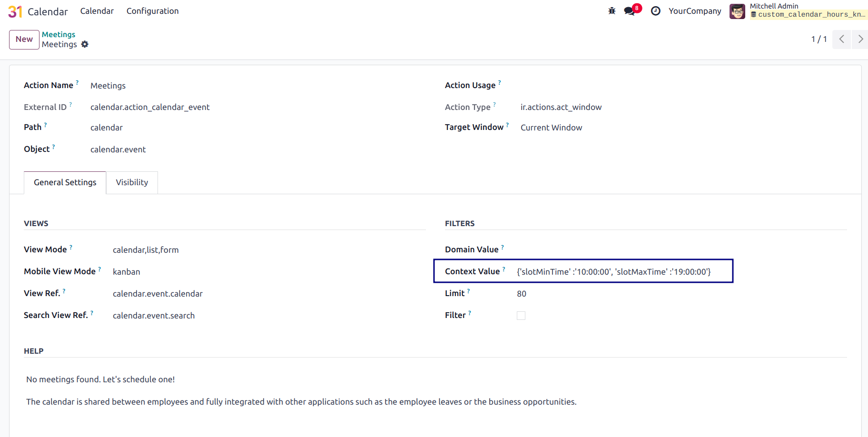Show help tooltip for Search View Ref.
The height and width of the screenshot is (437, 868).
[92, 313]
